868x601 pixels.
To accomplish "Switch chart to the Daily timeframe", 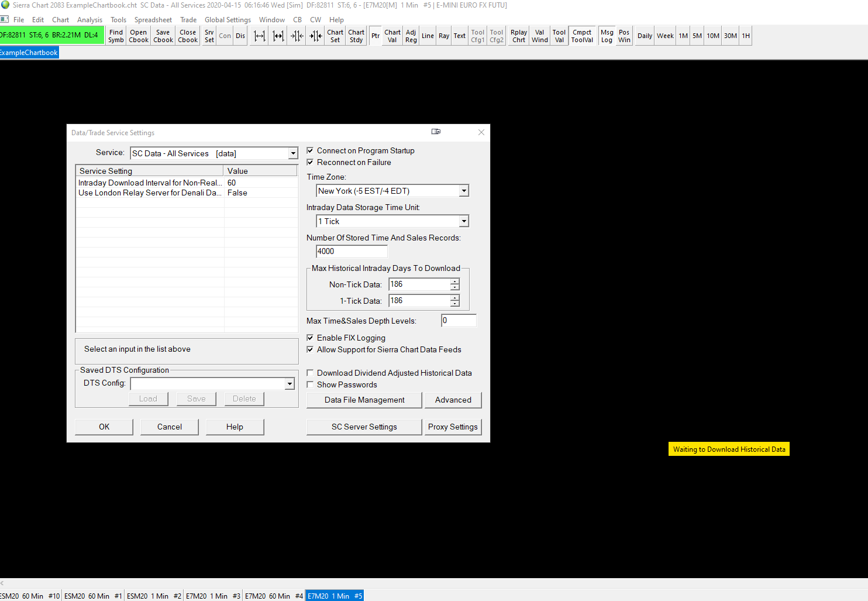I will (645, 36).
